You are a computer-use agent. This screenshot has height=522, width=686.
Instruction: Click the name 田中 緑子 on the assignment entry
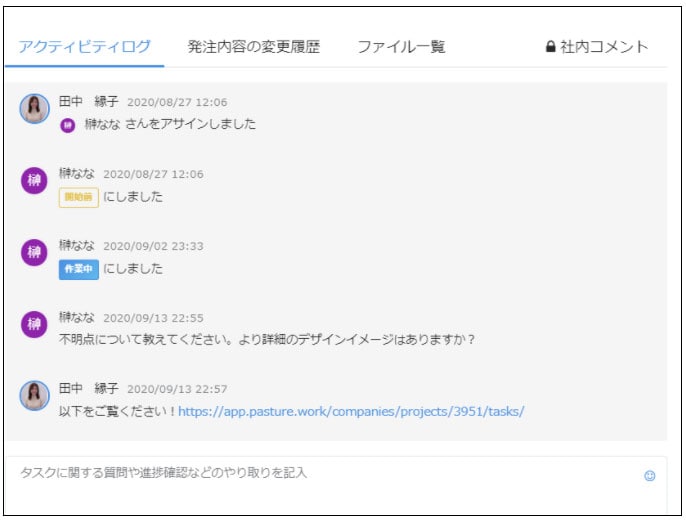pyautogui.click(x=89, y=102)
